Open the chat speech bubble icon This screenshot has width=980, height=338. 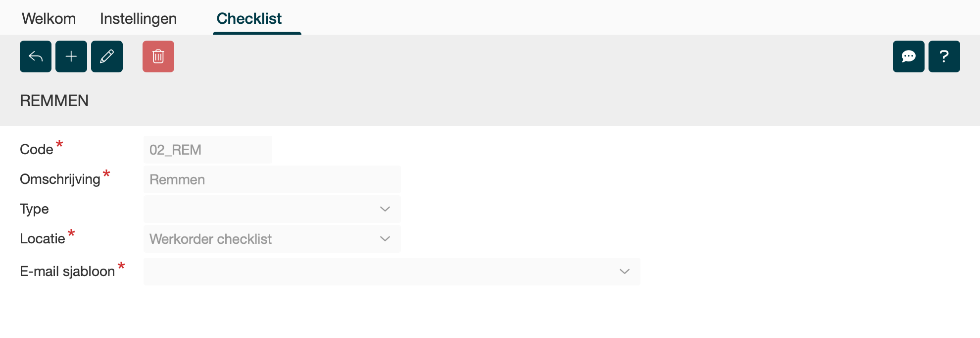pyautogui.click(x=908, y=56)
